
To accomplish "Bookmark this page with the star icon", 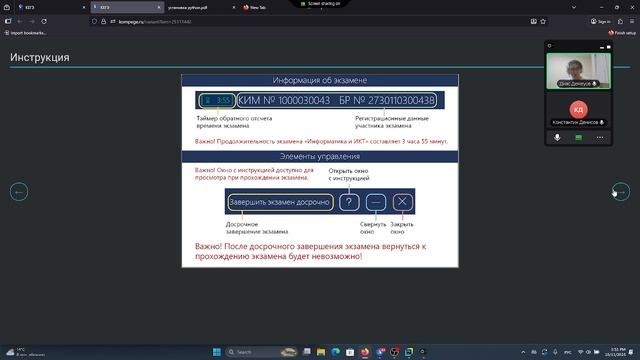I will (543, 21).
